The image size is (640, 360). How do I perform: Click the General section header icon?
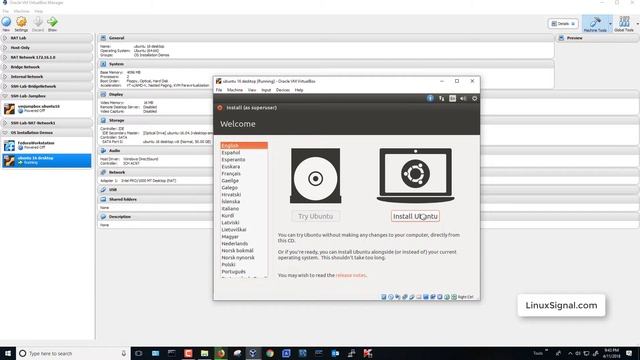103,38
